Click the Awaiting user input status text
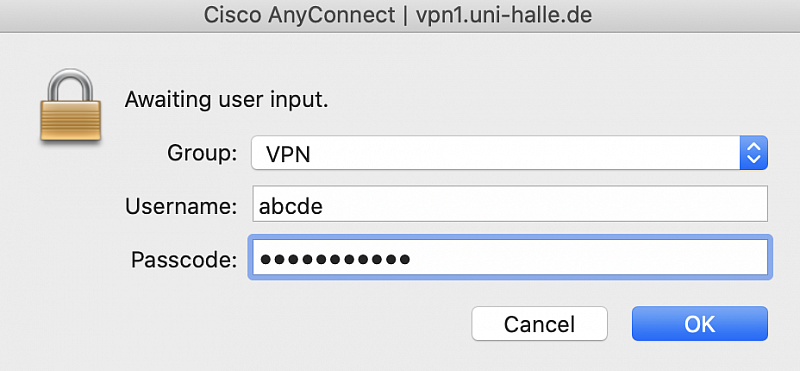The image size is (800, 371). point(227,100)
